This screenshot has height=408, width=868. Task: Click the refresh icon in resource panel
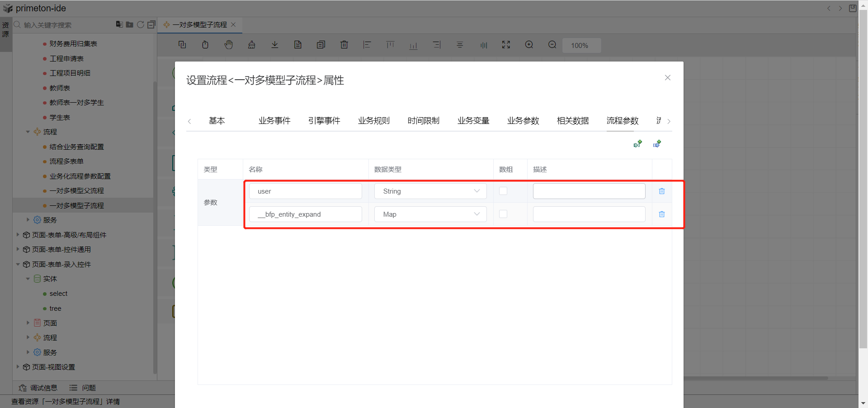click(141, 24)
